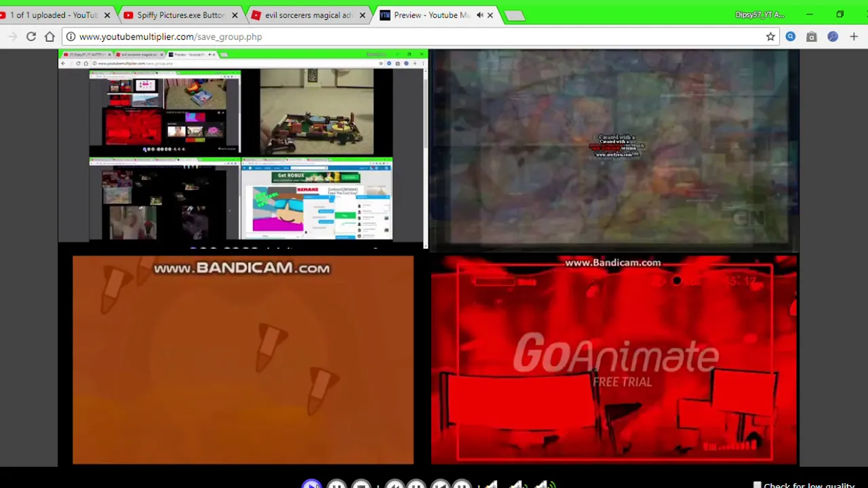Open the blue-purple round extension icon
The width and height of the screenshot is (868, 488).
pyautogui.click(x=833, y=37)
